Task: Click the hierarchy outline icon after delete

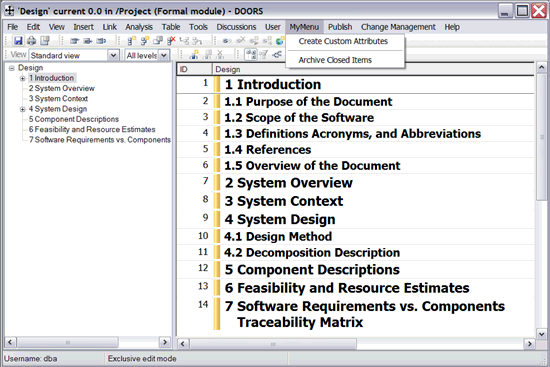Action: pos(184,41)
